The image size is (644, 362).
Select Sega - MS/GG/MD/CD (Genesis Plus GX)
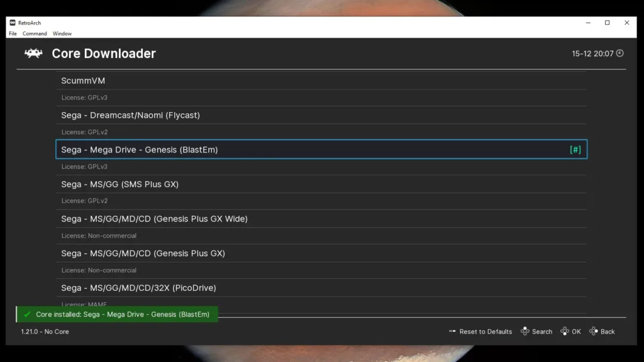tap(321, 253)
